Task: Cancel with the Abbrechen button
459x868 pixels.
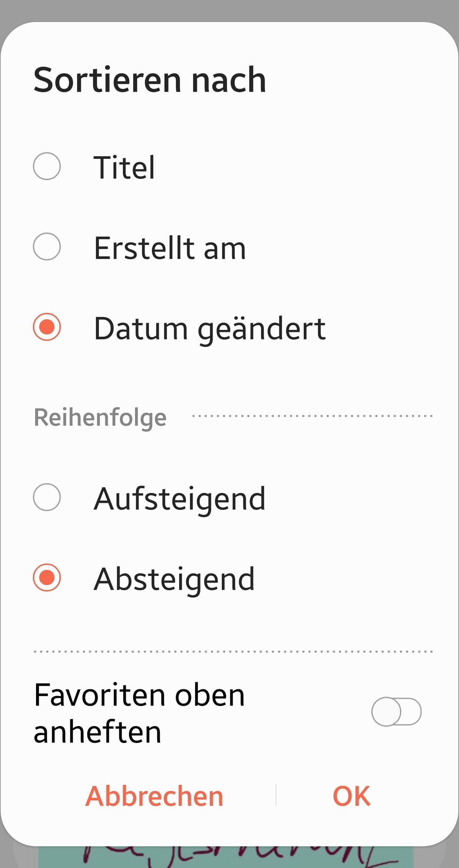Action: point(154,796)
